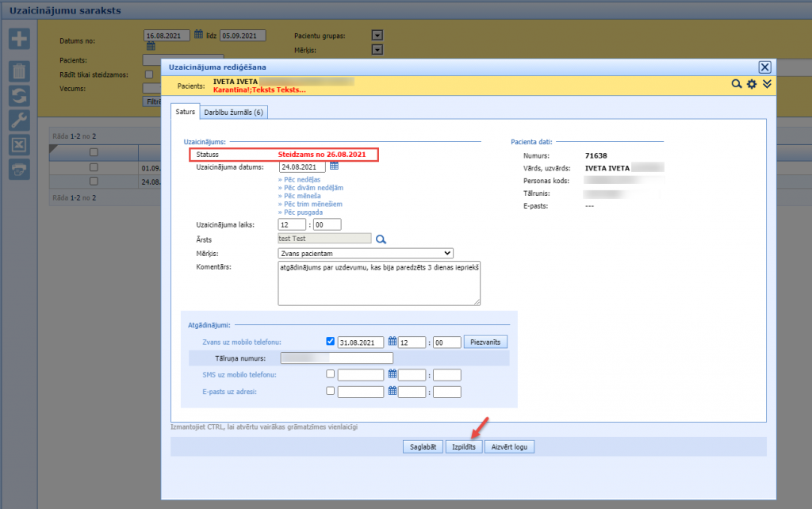Enable E-pasts uz adresi checkbox
Image resolution: width=812 pixels, height=509 pixels.
click(331, 391)
